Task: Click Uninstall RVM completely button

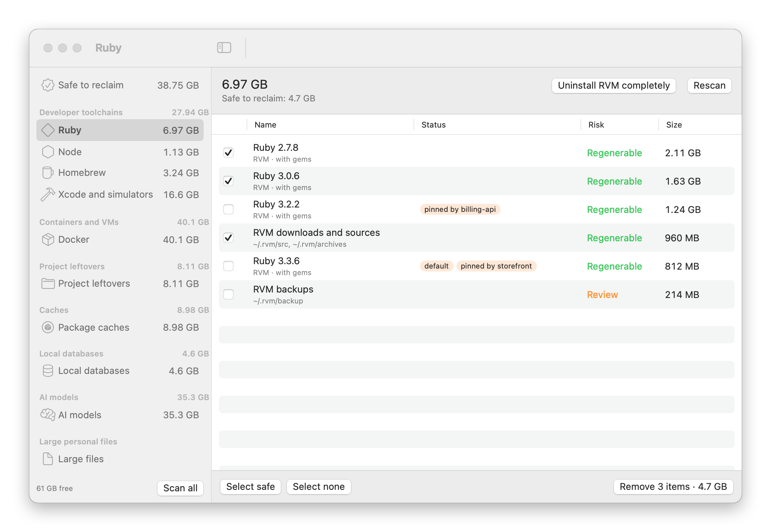Action: tap(614, 85)
